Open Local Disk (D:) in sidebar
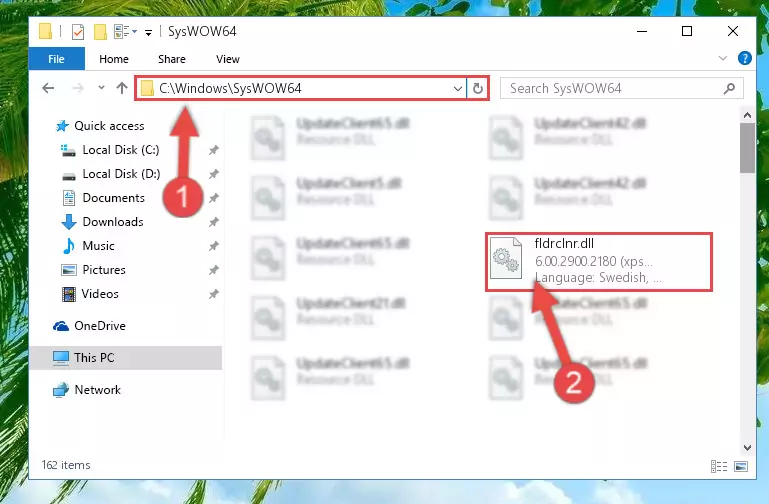The height and width of the screenshot is (504, 769). pos(121,174)
